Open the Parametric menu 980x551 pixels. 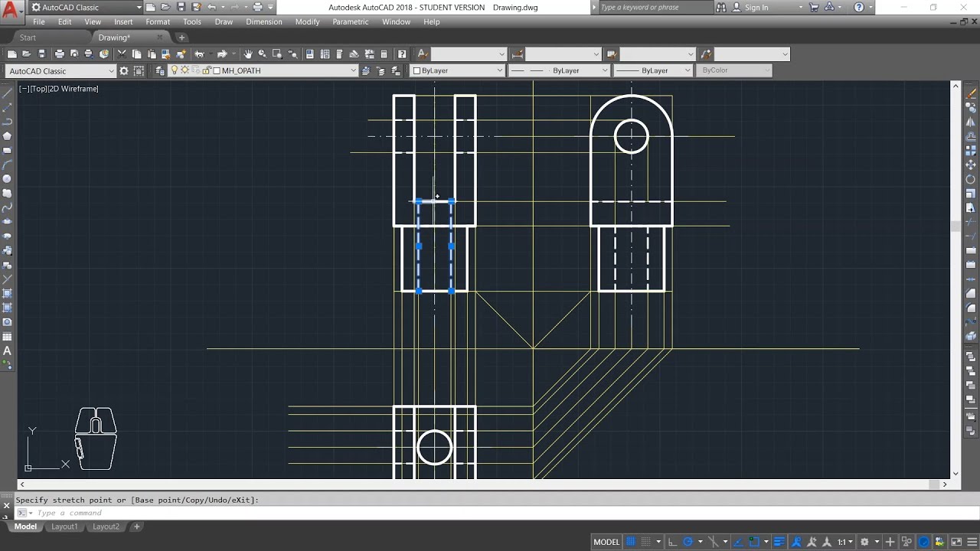click(351, 21)
